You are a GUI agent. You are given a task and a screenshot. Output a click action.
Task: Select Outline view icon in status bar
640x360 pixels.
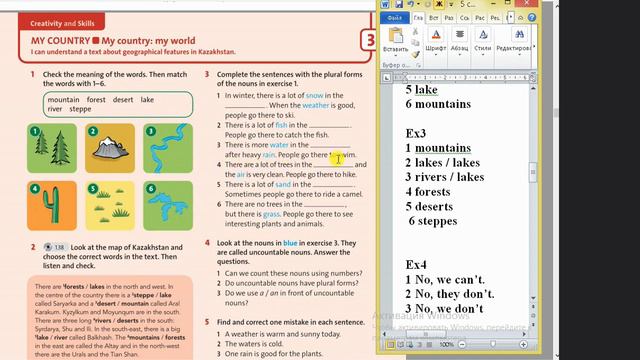point(419,344)
